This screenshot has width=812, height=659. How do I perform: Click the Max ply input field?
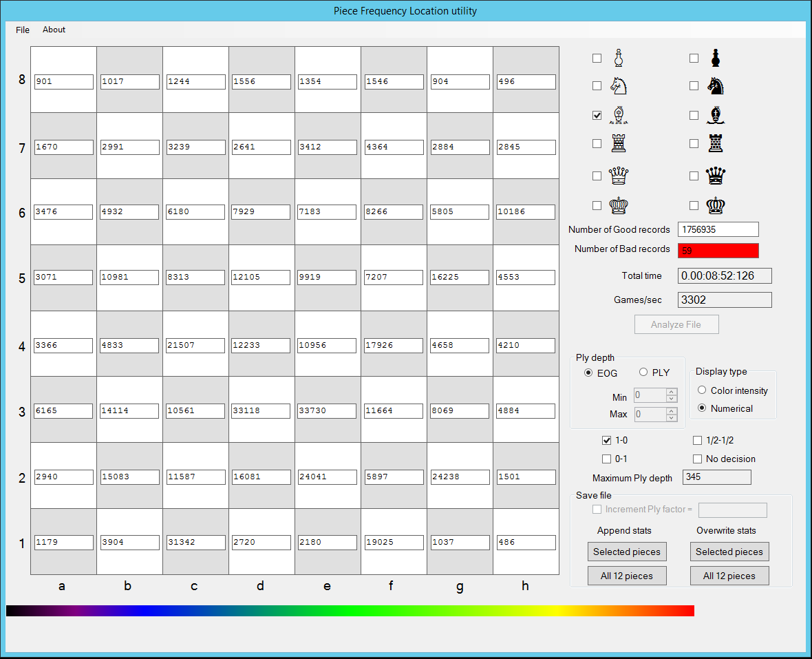tap(650, 415)
